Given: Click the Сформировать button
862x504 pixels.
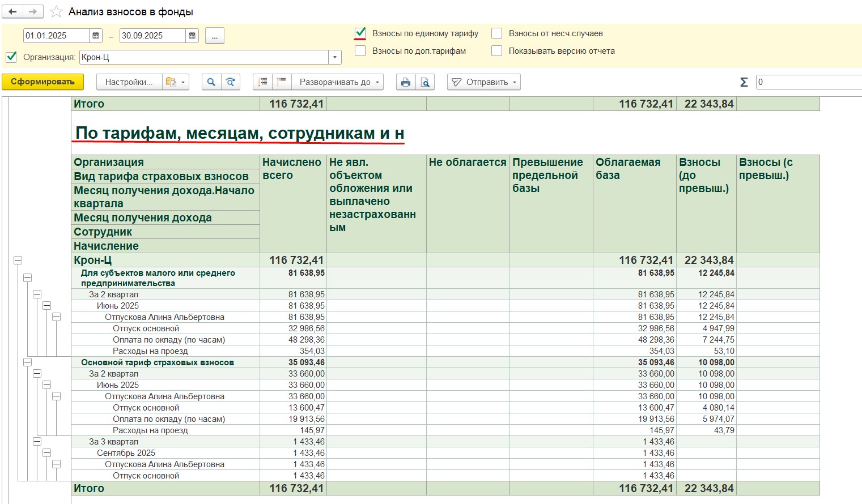Looking at the screenshot, I should pos(43,82).
